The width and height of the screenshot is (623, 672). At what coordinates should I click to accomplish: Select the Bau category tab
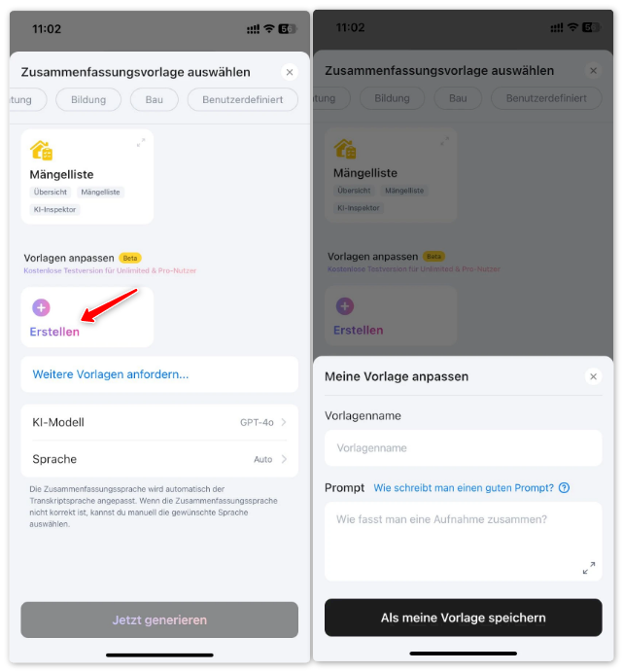[155, 99]
